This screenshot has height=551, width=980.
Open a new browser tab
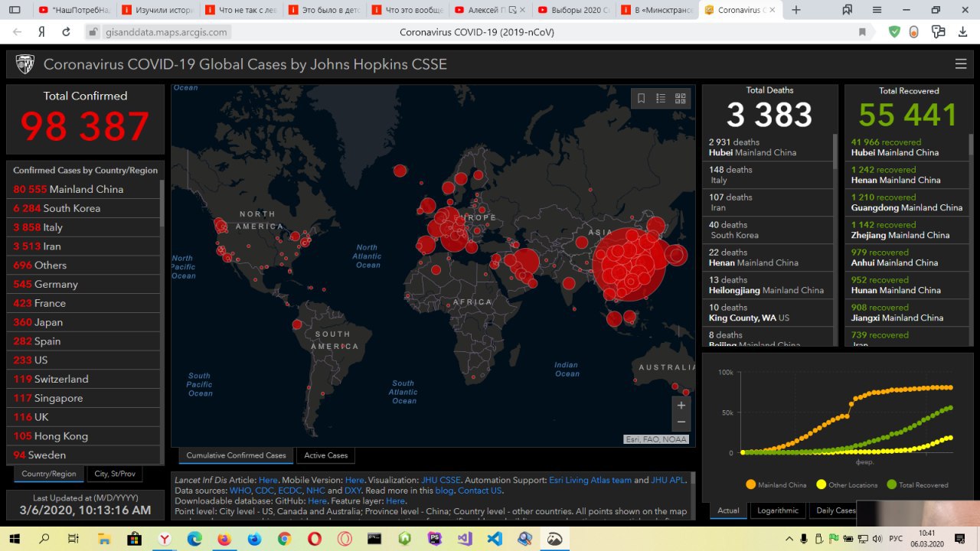click(x=796, y=10)
